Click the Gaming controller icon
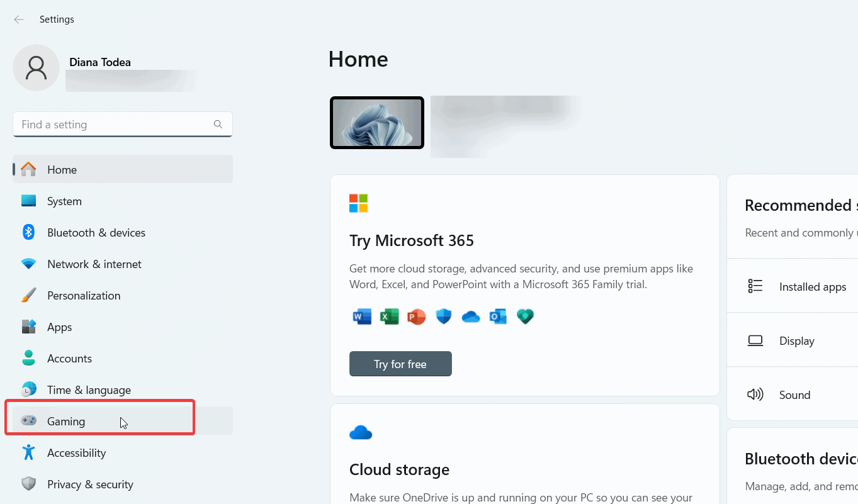Image resolution: width=858 pixels, height=504 pixels. pyautogui.click(x=29, y=421)
